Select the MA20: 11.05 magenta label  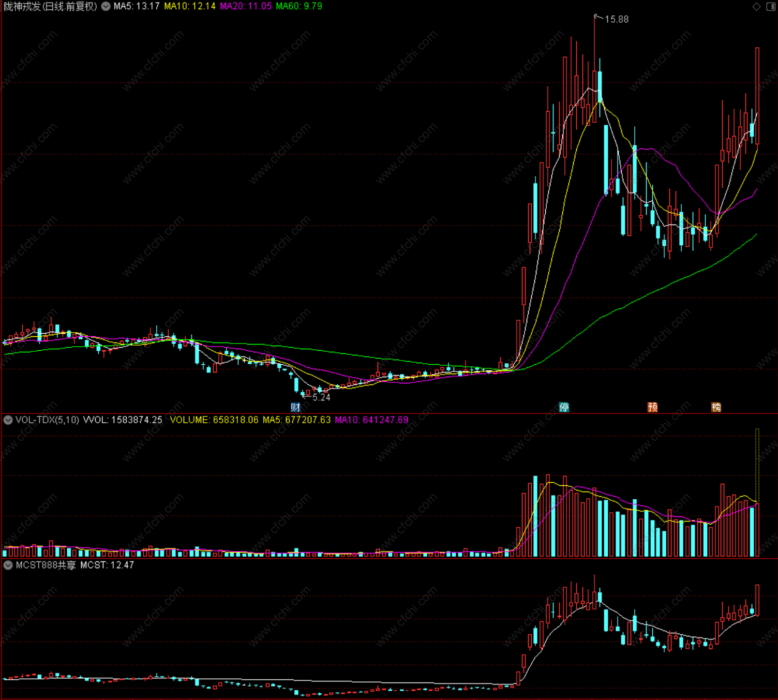[x=246, y=6]
